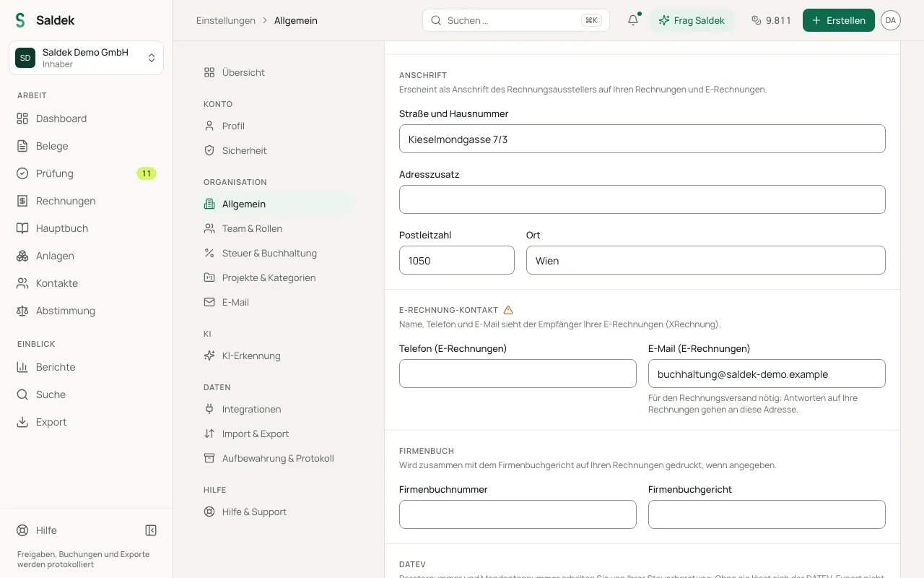Open the credits balance 9.811

click(771, 20)
